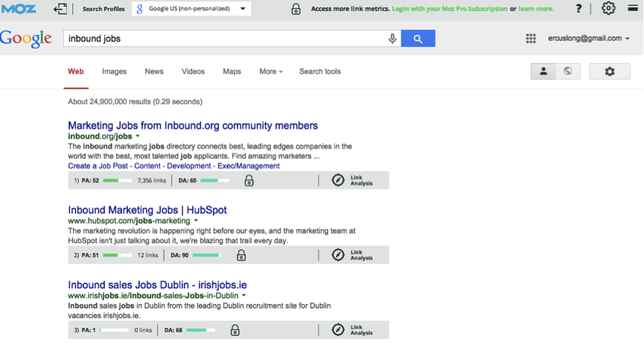The image size is (644, 345).
Task: Open MozBar settings gear icon
Action: click(x=608, y=8)
